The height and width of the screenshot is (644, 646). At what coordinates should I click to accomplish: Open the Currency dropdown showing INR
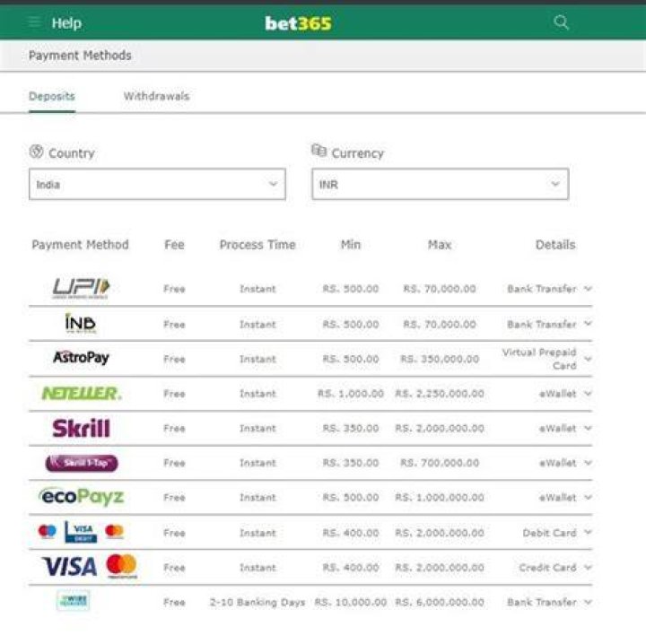(x=441, y=184)
